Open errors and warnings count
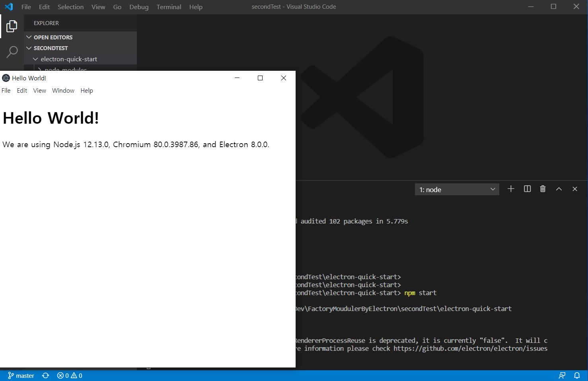Viewport: 588px width, 381px height. [70, 375]
